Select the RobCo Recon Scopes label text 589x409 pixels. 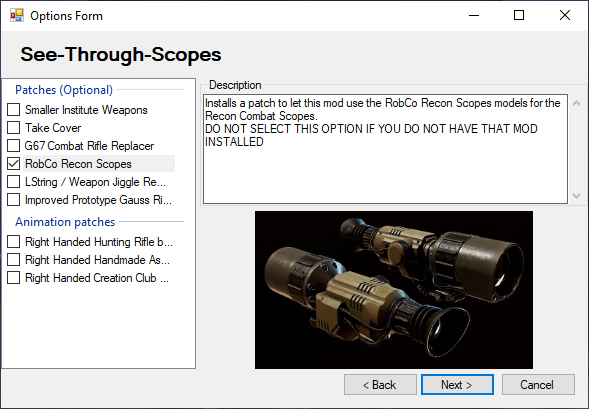click(78, 164)
